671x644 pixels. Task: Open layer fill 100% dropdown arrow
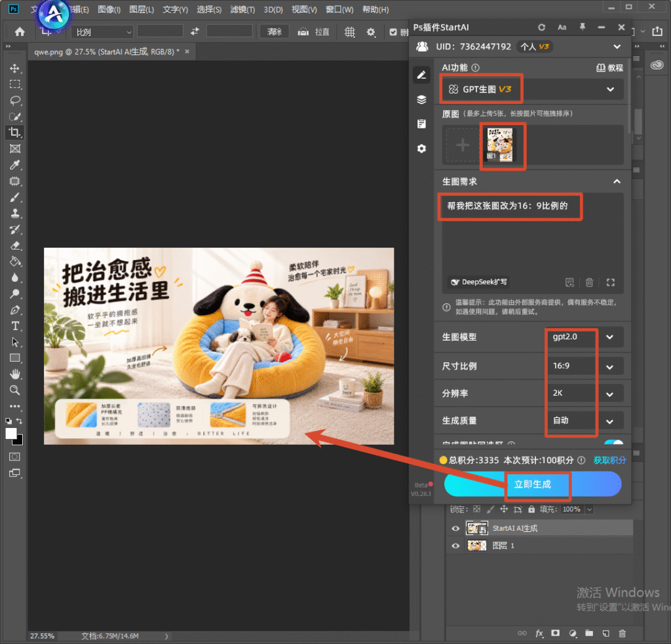(589, 509)
